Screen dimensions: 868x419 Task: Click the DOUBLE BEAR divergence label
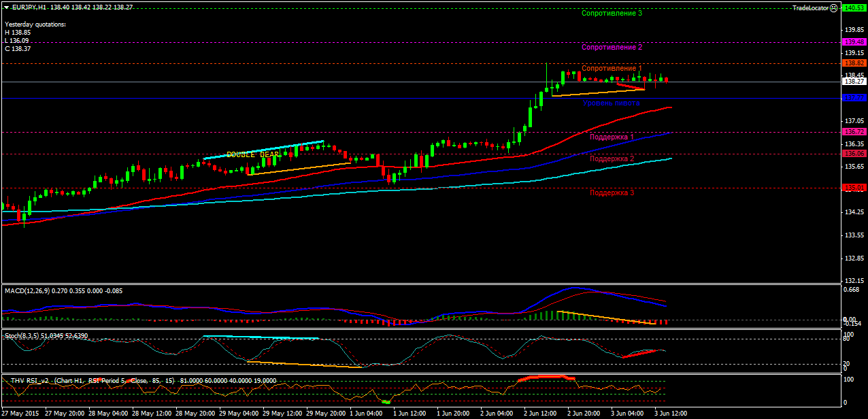click(x=252, y=154)
